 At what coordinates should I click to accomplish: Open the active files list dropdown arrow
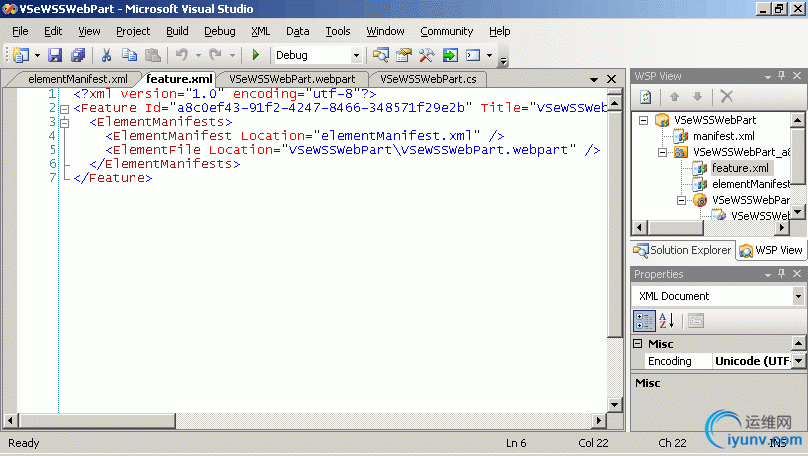pos(594,79)
